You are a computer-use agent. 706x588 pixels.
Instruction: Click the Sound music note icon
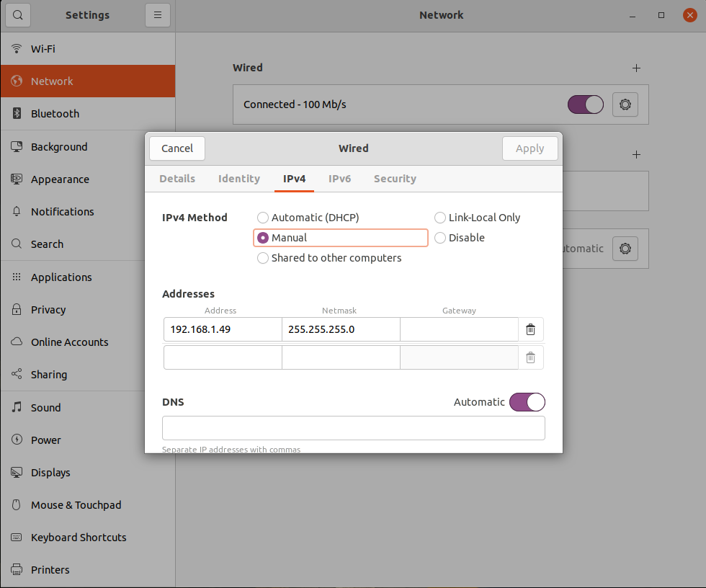[x=17, y=407]
